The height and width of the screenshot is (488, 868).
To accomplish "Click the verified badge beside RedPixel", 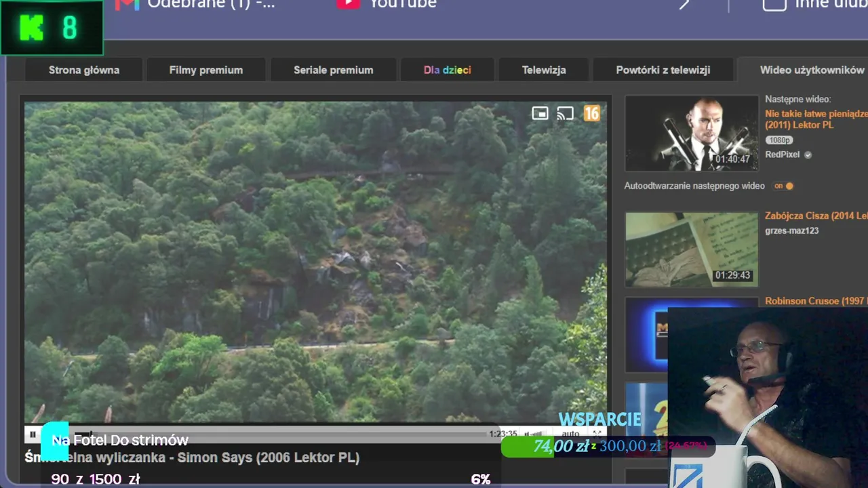I will click(808, 155).
